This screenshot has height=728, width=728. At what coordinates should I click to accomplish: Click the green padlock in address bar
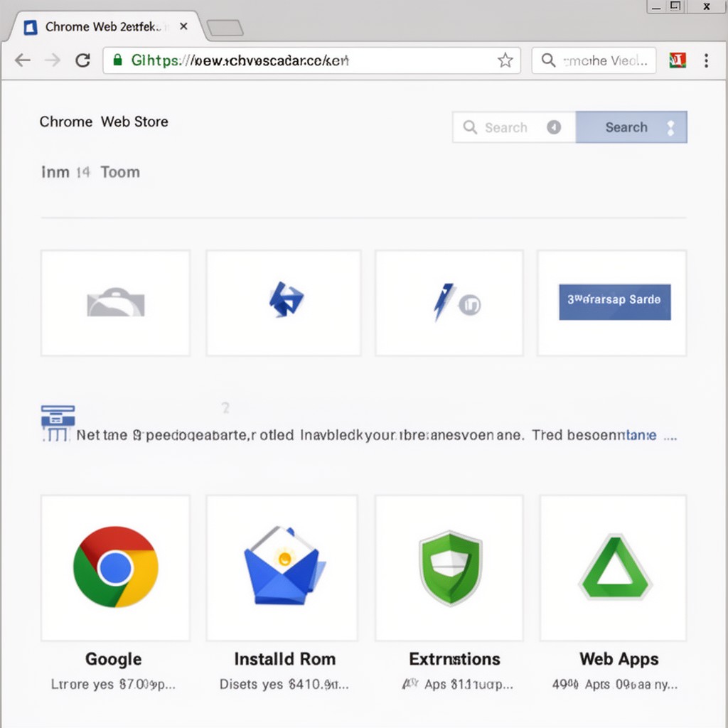(118, 60)
